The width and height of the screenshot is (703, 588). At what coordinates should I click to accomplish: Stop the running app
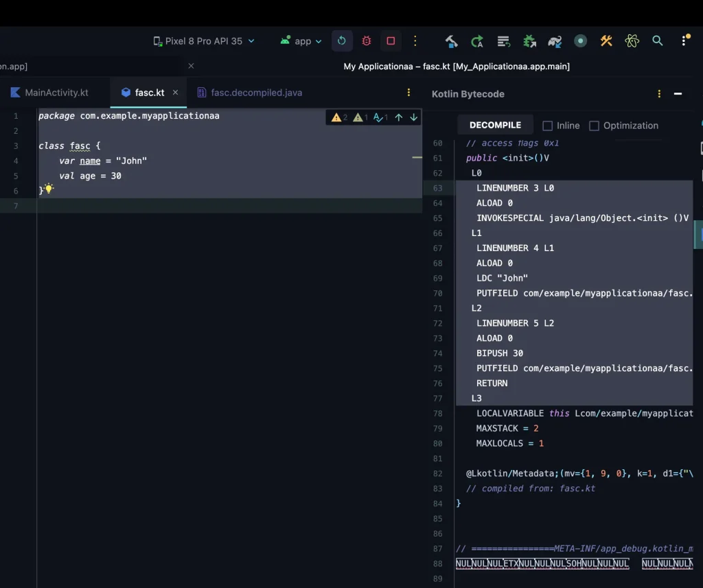point(391,41)
